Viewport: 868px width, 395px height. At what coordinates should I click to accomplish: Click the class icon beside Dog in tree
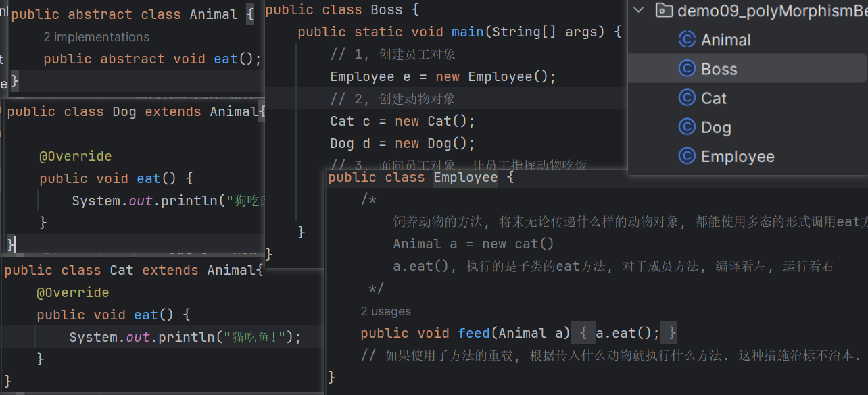[x=687, y=127]
